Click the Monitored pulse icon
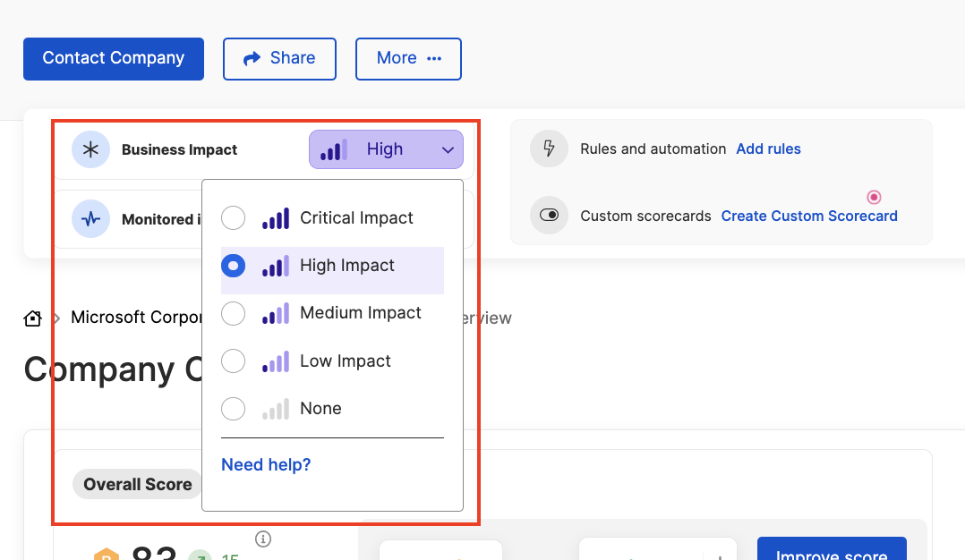 (x=90, y=219)
